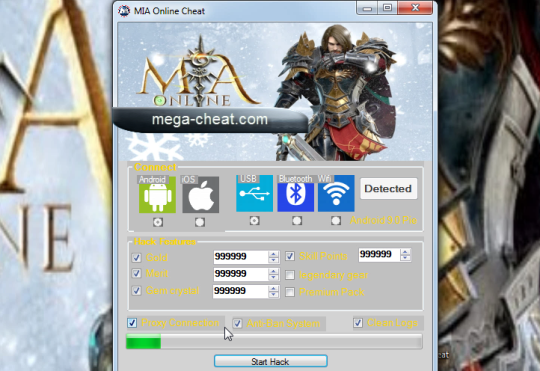The height and width of the screenshot is (371, 540).
Task: Select the radio button under USB
Action: [x=255, y=220]
